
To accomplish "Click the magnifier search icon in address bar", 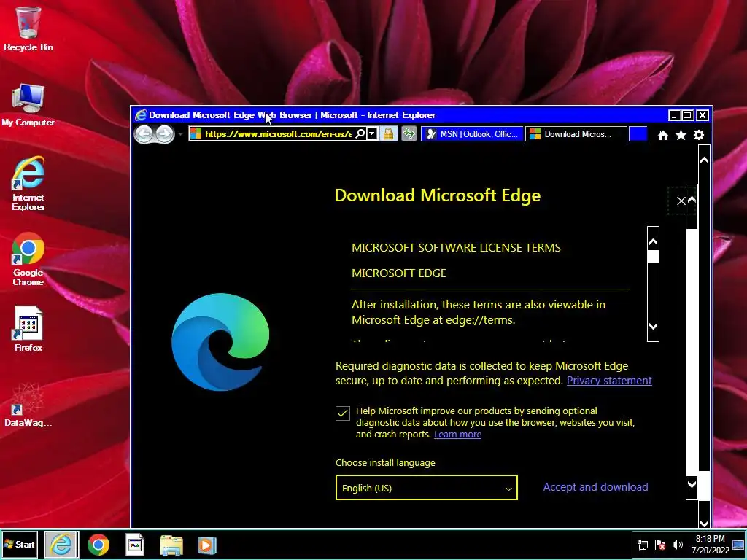I will [360, 134].
